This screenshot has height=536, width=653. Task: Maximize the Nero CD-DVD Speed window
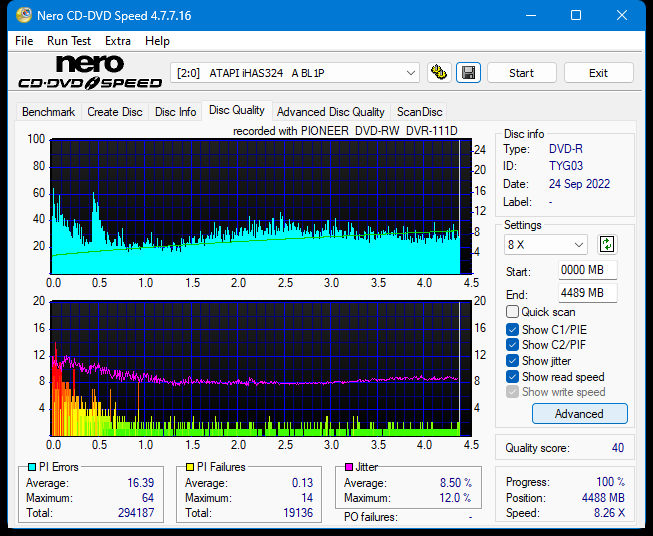tap(576, 15)
